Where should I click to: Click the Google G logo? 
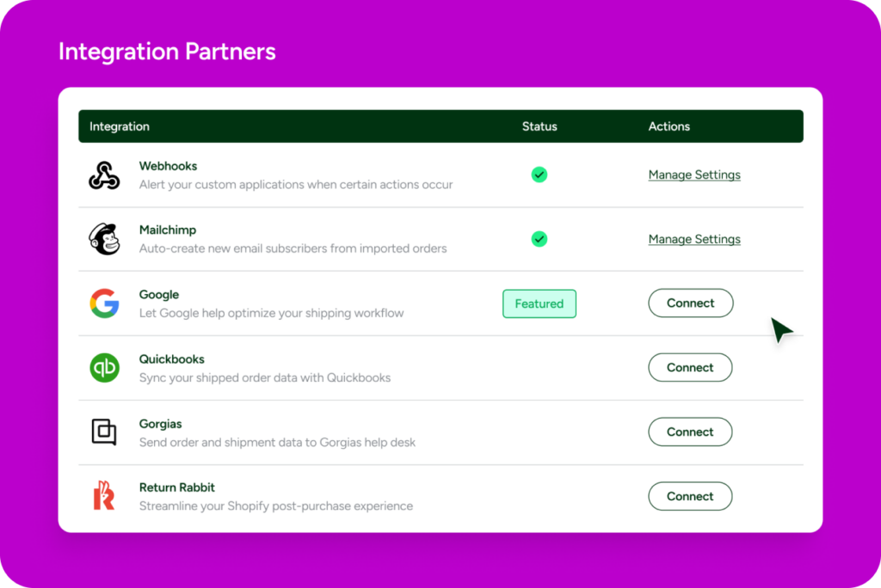tap(104, 303)
